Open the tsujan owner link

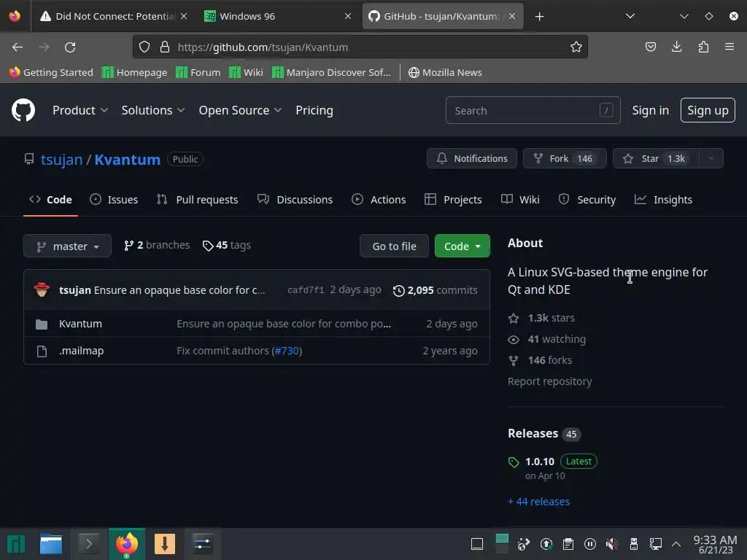61,160
